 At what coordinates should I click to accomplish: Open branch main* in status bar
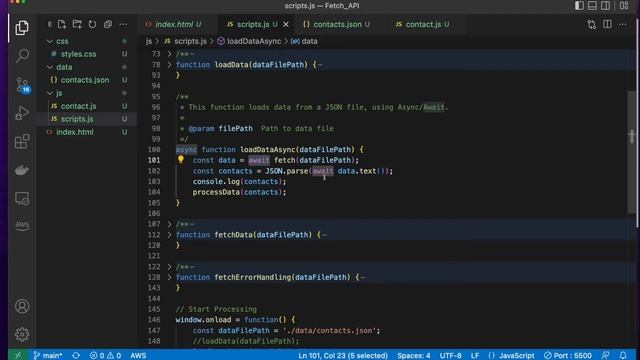click(47, 355)
